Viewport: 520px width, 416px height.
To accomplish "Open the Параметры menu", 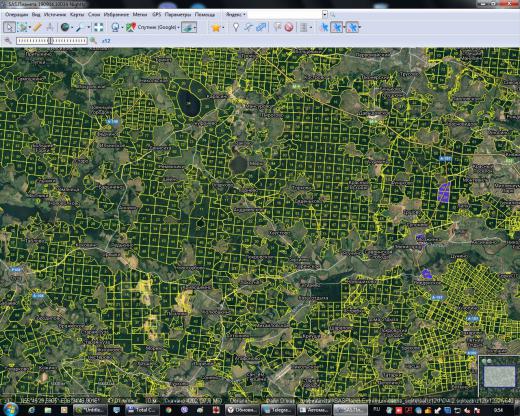I will [x=178, y=14].
